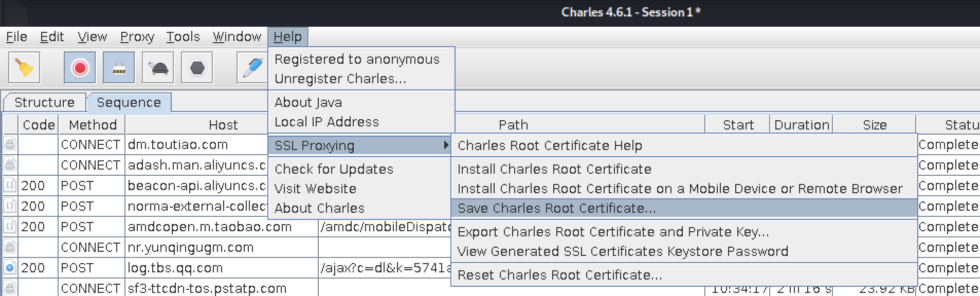Open the Window menu
980x296 pixels.
click(x=237, y=36)
